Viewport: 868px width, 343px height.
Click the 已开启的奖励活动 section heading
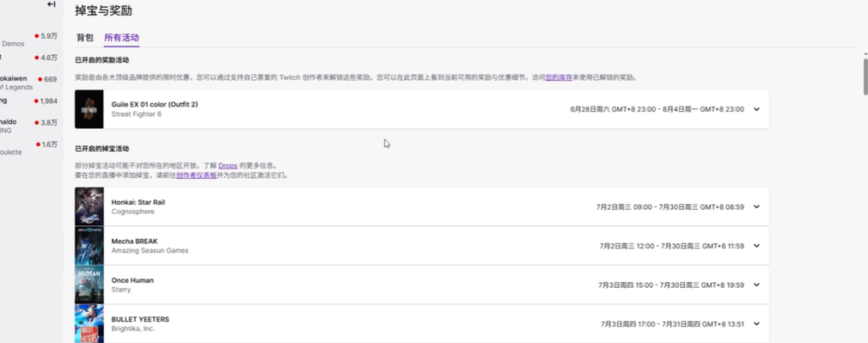102,60
